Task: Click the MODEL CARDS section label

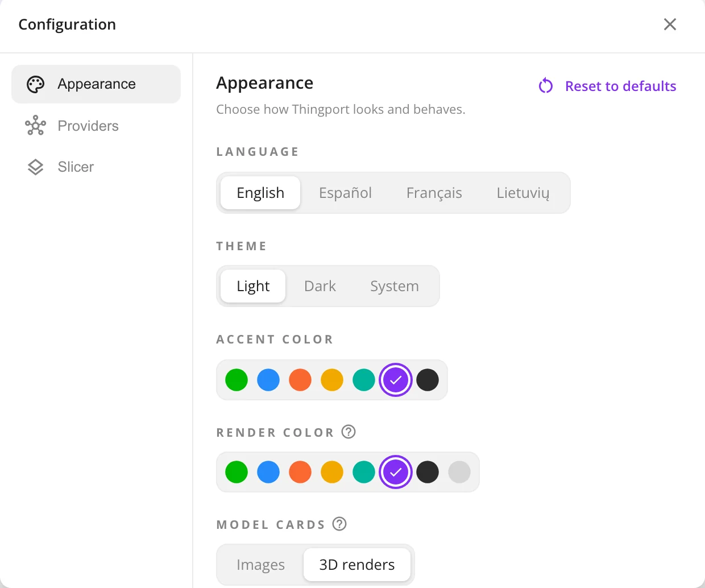Action: pos(271,525)
